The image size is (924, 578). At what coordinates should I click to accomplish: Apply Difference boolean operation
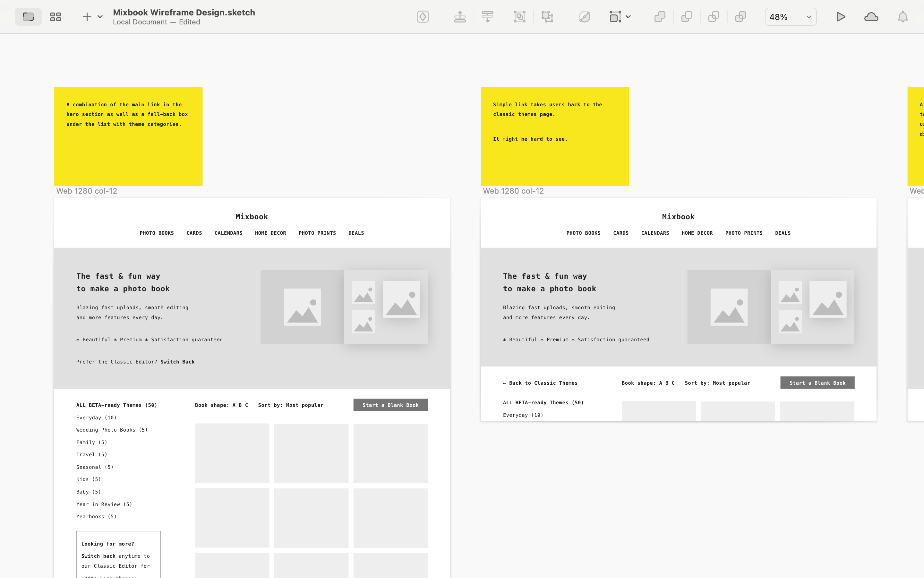tap(741, 17)
